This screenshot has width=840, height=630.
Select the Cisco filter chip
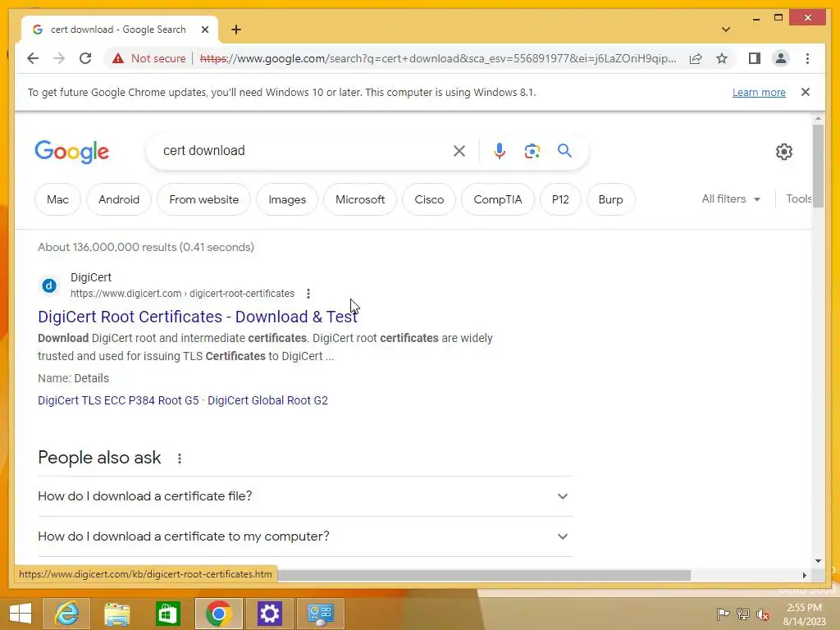(x=429, y=199)
